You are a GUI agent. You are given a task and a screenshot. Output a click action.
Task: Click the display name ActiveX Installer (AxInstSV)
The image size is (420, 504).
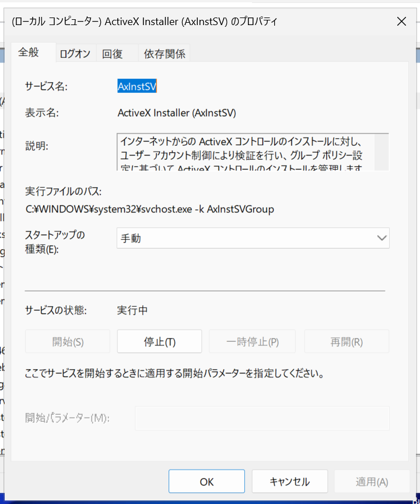tap(177, 113)
